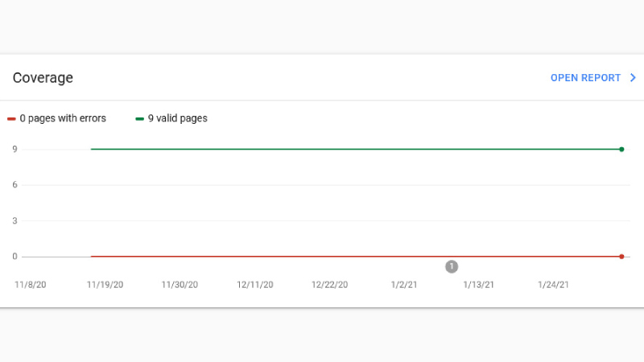The height and width of the screenshot is (362, 644).
Task: Select the green endpoint dot on valid pages line
Action: (621, 150)
